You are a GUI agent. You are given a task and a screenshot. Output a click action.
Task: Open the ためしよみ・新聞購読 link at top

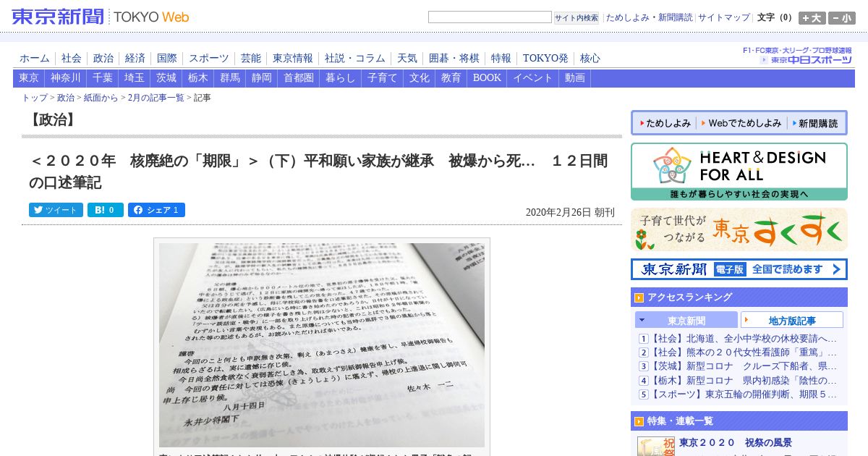point(649,17)
